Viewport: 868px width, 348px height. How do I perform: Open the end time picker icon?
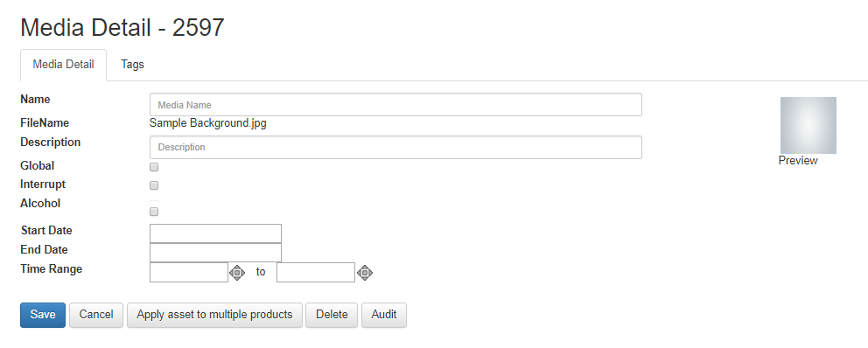click(x=364, y=272)
